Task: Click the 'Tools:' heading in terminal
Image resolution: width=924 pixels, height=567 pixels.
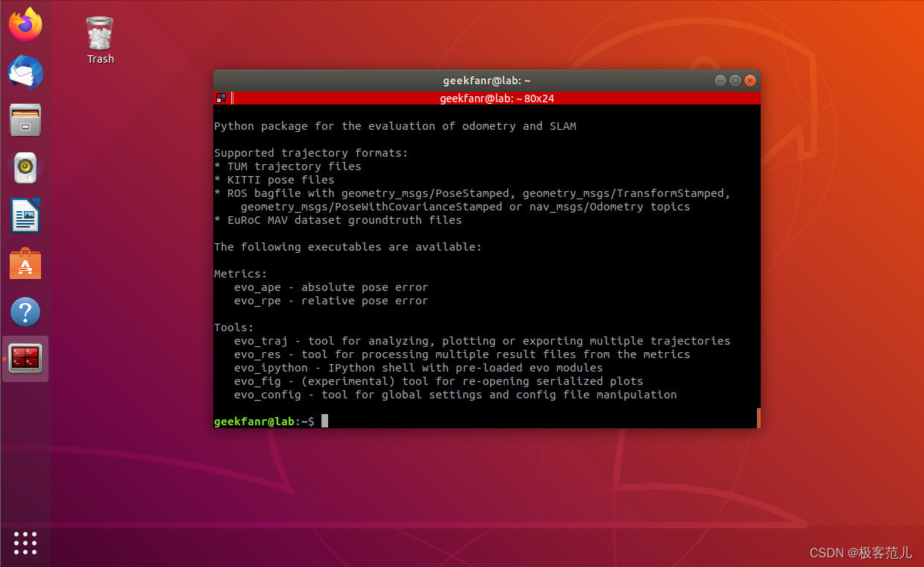Action: [x=234, y=328]
